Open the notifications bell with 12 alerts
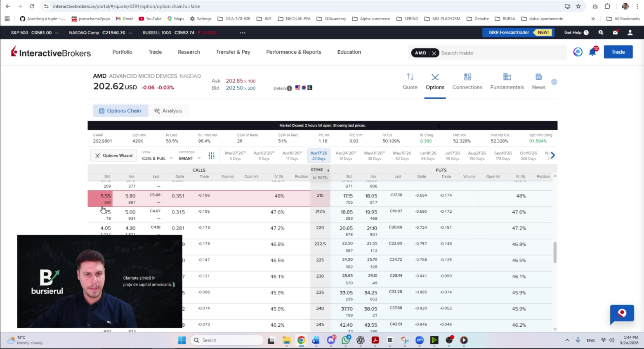The image size is (644, 349). 592,52
